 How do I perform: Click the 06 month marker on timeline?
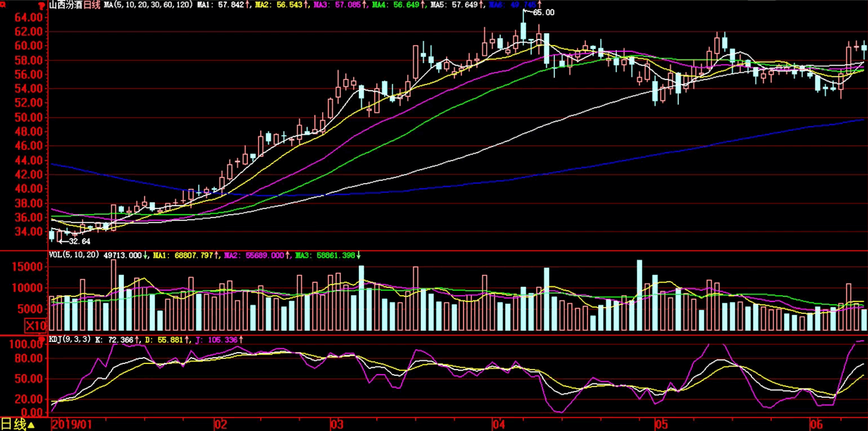tap(815, 425)
